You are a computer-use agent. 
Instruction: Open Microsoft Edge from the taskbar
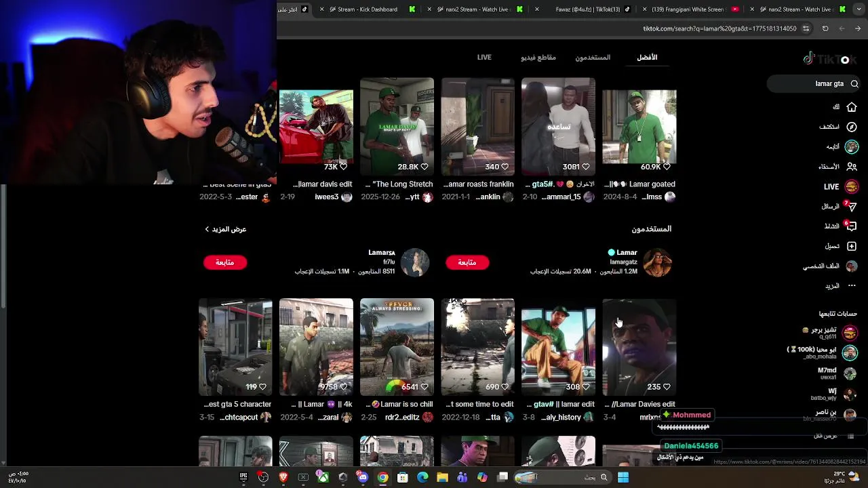pyautogui.click(x=422, y=477)
